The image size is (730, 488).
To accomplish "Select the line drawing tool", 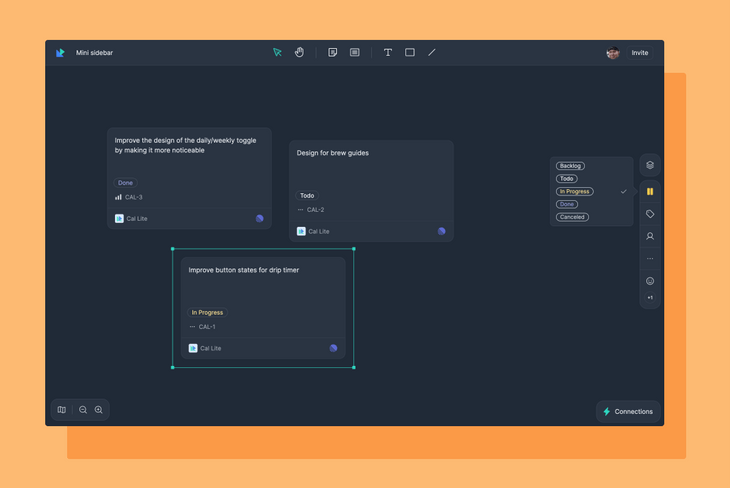I will pos(432,53).
